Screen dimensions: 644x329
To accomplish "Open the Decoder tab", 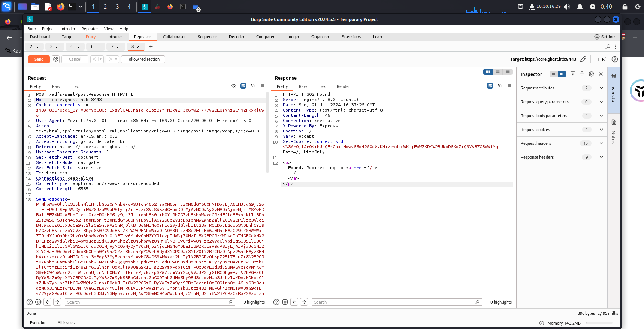I will [x=236, y=37].
